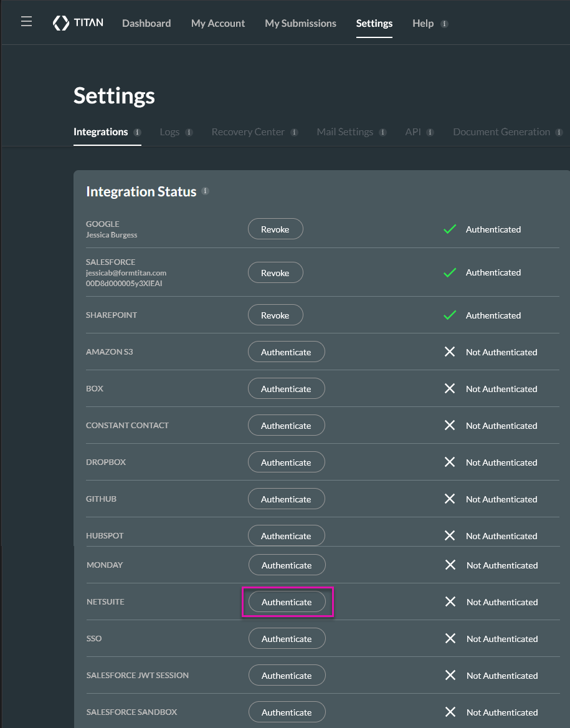The height and width of the screenshot is (728, 570).
Task: Click X icon in Salesforce JWT Session row
Action: pos(450,675)
